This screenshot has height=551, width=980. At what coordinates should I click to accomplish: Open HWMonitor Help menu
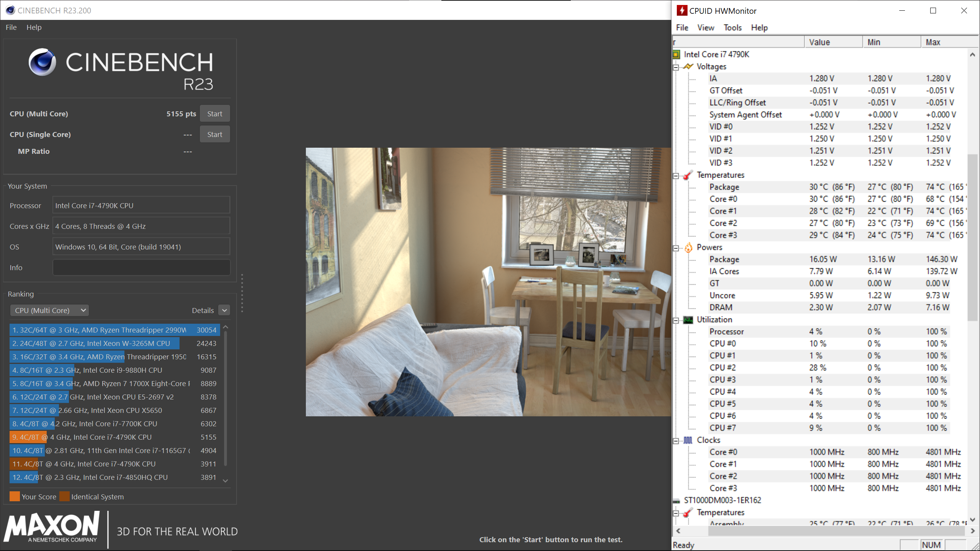(759, 28)
